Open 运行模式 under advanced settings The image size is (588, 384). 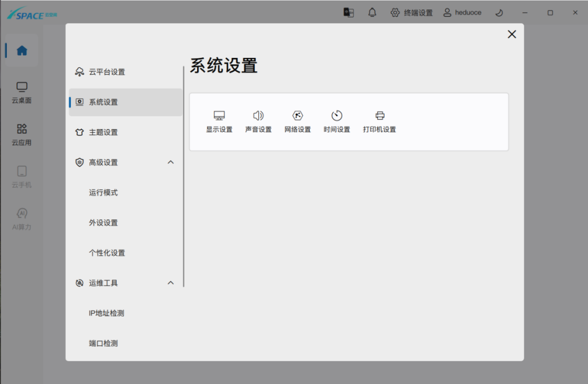103,193
